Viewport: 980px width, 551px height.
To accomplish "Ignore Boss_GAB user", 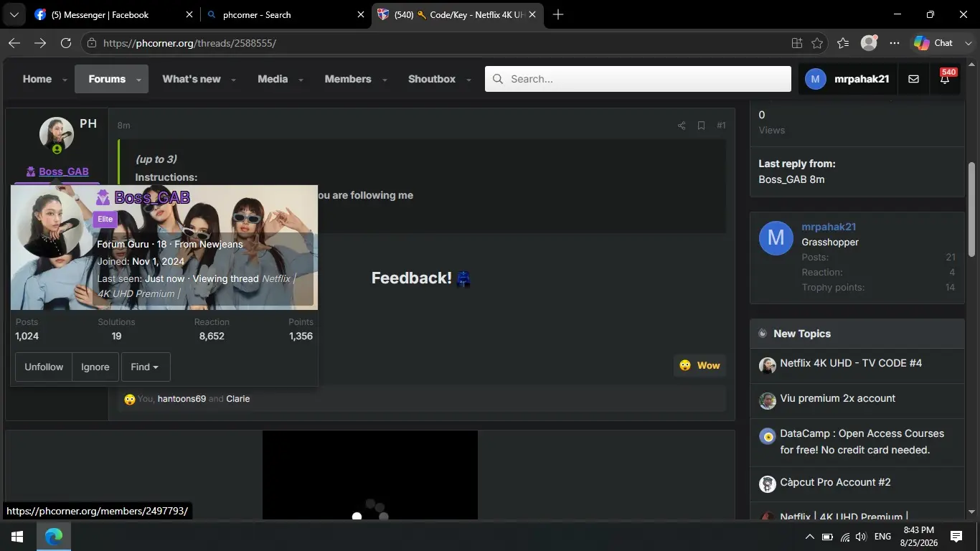I will 95,367.
